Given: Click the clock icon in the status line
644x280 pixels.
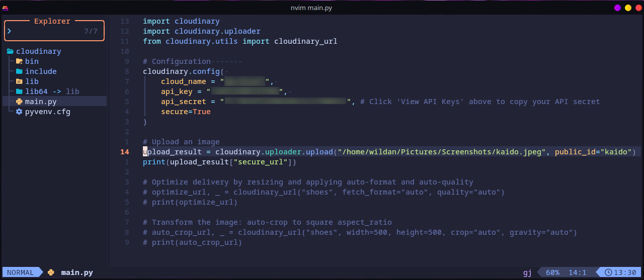Looking at the screenshot, I should coord(608,272).
